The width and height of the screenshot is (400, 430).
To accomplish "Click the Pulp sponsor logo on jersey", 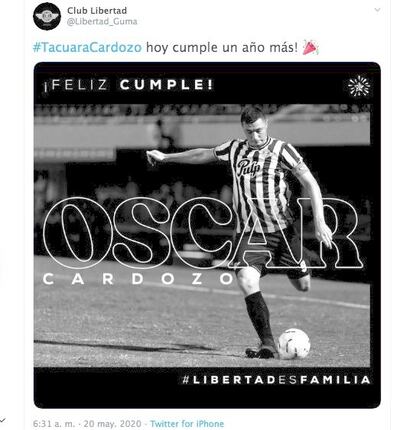I will 249,167.
